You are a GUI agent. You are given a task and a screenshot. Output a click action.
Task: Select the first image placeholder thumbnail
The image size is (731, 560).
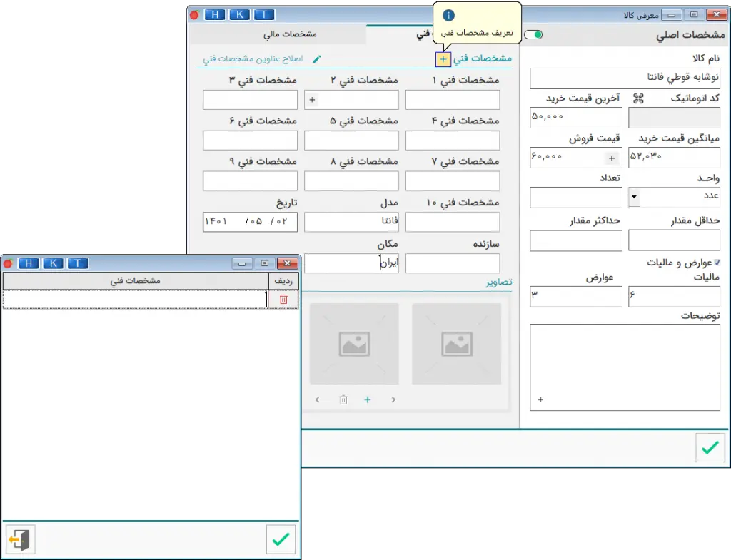456,344
